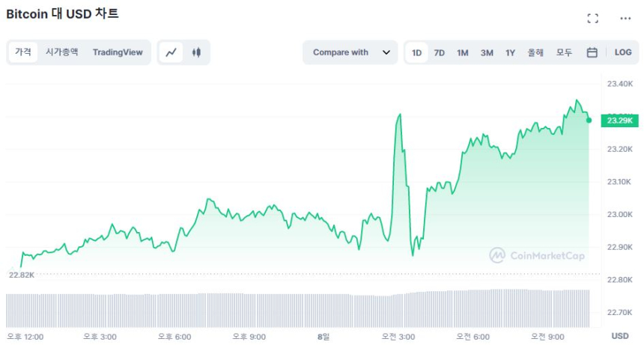644x345 pixels.
Task: Click the CoinMarketCap watermark logo
Action: [x=537, y=255]
